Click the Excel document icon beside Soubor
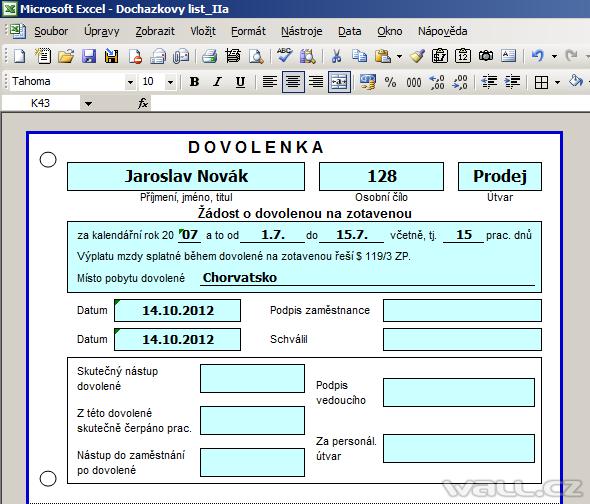 [x=17, y=31]
